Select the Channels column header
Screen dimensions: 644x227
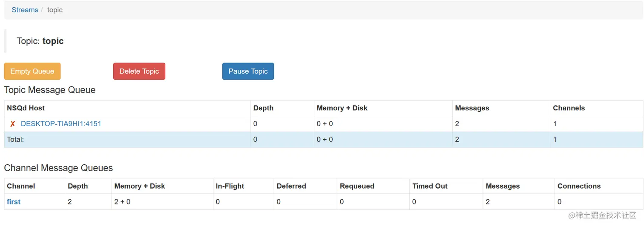569,108
